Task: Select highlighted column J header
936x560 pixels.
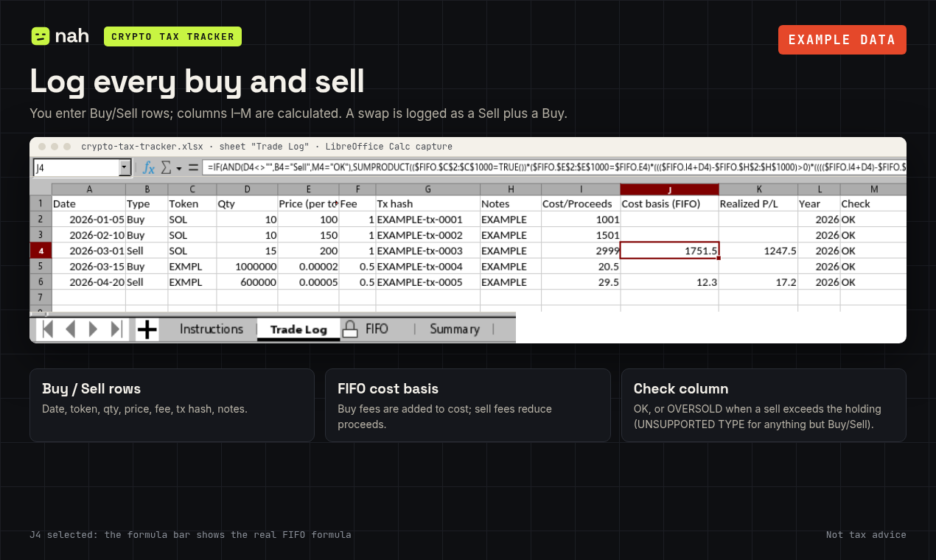Action: (x=669, y=189)
